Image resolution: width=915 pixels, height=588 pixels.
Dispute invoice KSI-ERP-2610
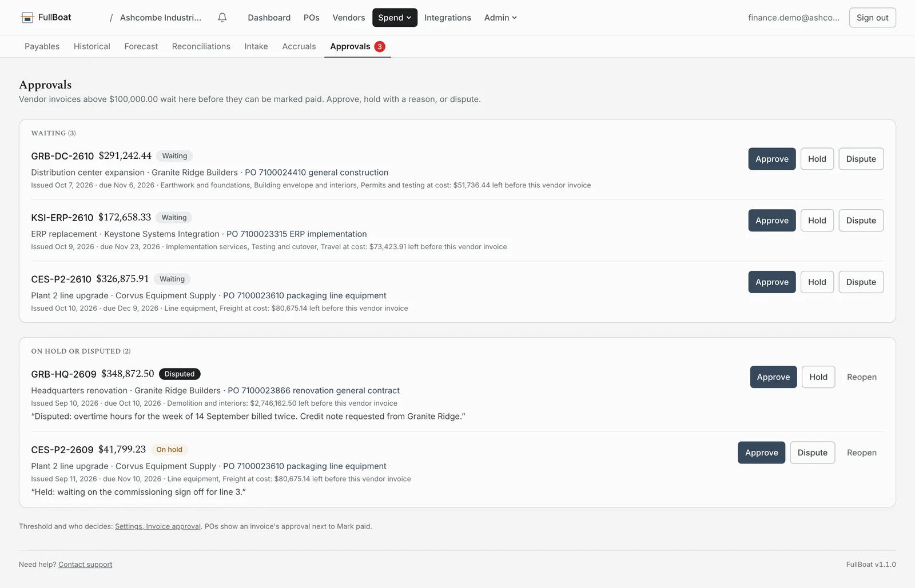coord(861,221)
